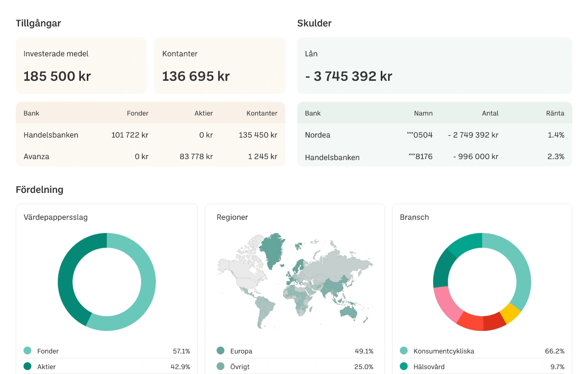
Task: Click account number ***8176
Action: point(420,157)
